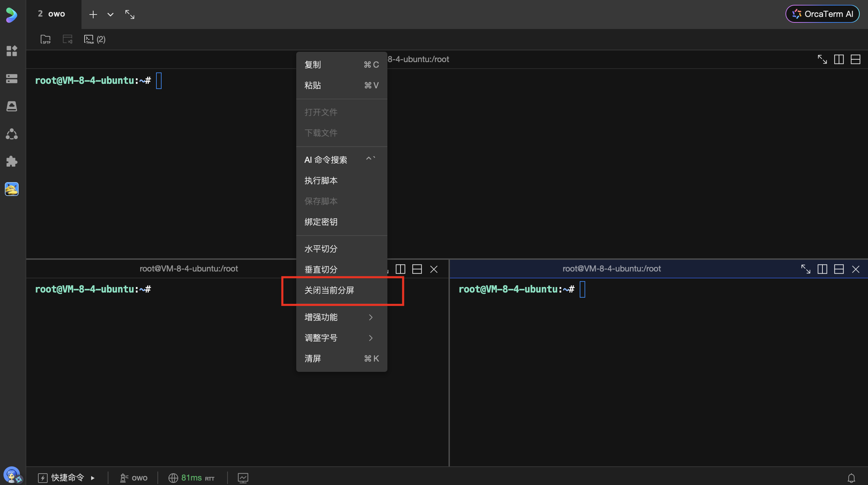This screenshot has height=485, width=868.
Task: Select 关闭当前分屏 from context menu
Action: (329, 290)
